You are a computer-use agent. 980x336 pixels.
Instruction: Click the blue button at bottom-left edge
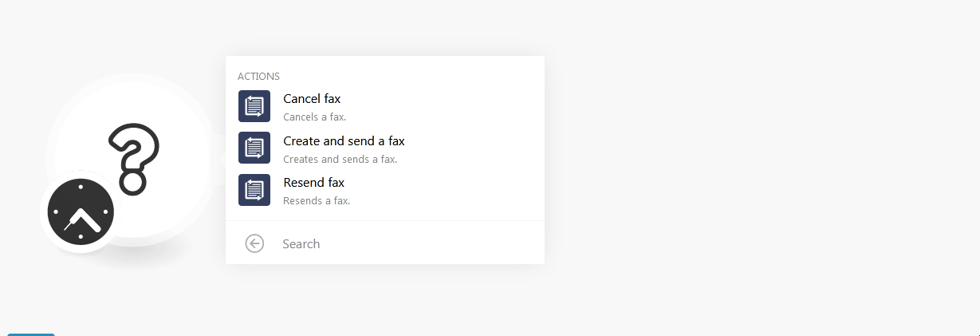pos(31,334)
